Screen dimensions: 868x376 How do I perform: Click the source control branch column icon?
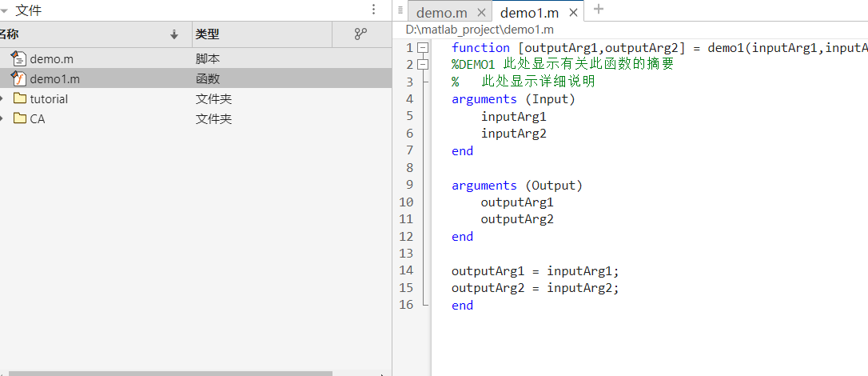tap(361, 34)
